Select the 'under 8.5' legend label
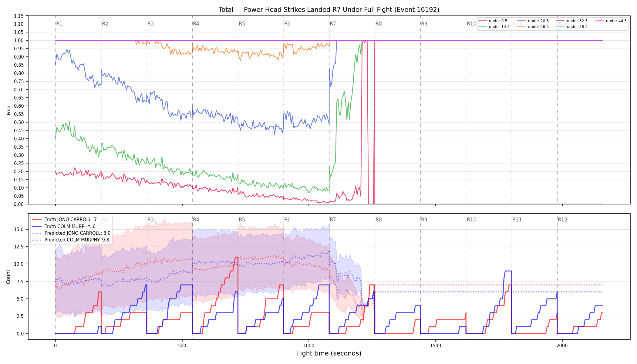 498,21
